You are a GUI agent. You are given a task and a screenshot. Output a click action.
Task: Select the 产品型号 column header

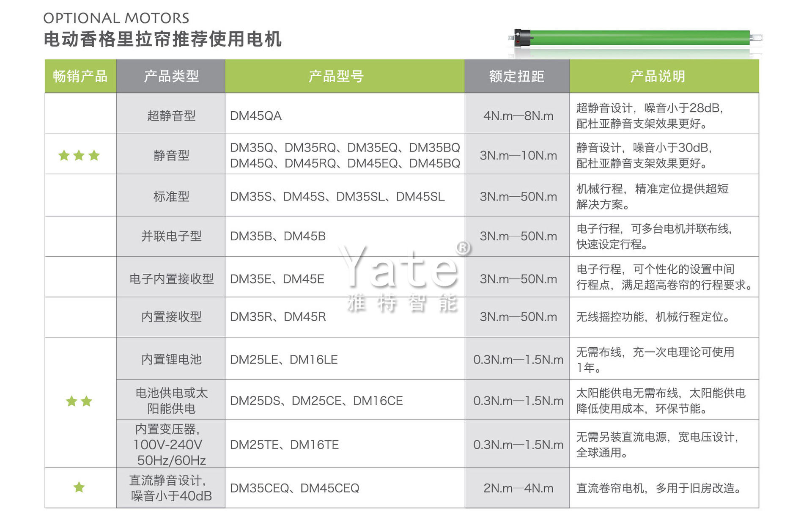coord(345,76)
